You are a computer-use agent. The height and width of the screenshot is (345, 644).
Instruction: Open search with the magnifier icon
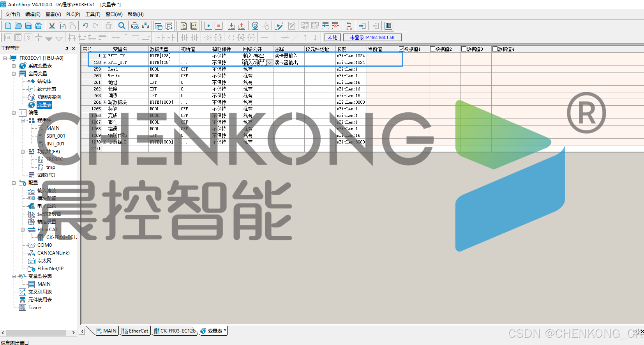pyautogui.click(x=122, y=26)
